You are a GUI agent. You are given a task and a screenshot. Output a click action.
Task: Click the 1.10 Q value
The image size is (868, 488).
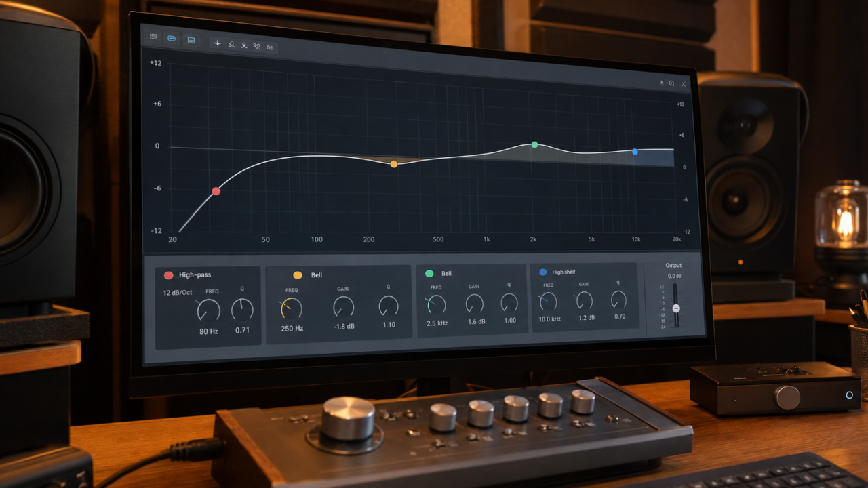[x=389, y=325]
